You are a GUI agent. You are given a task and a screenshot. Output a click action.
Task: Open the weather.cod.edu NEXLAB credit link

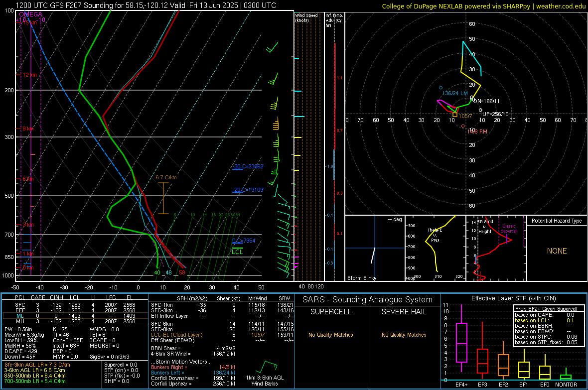[x=484, y=6]
